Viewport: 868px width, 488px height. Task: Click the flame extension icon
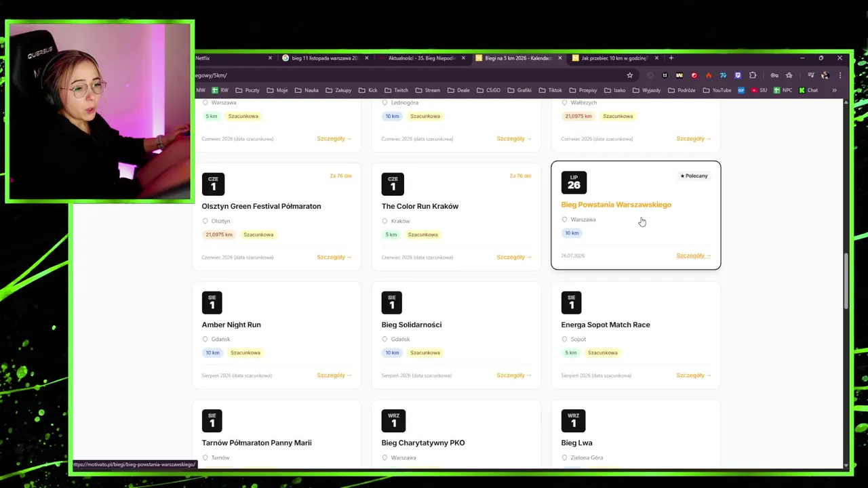(709, 75)
